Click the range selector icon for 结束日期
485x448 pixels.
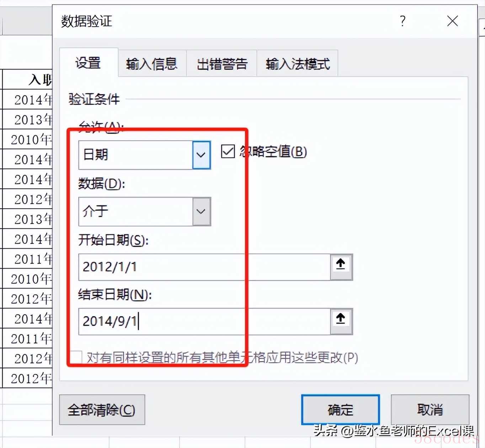(x=341, y=321)
